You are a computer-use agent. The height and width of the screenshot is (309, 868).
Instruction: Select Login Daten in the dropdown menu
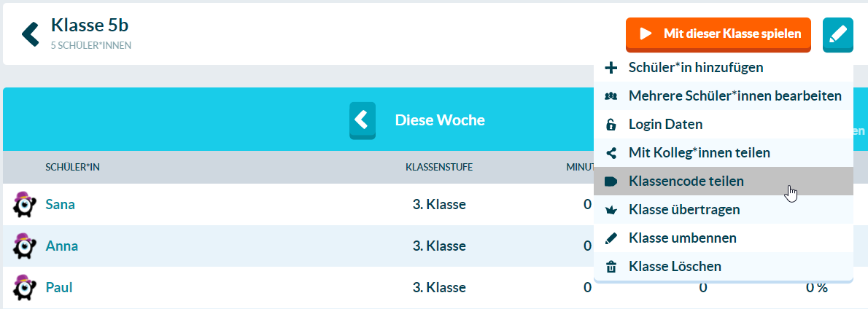pyautogui.click(x=723, y=125)
